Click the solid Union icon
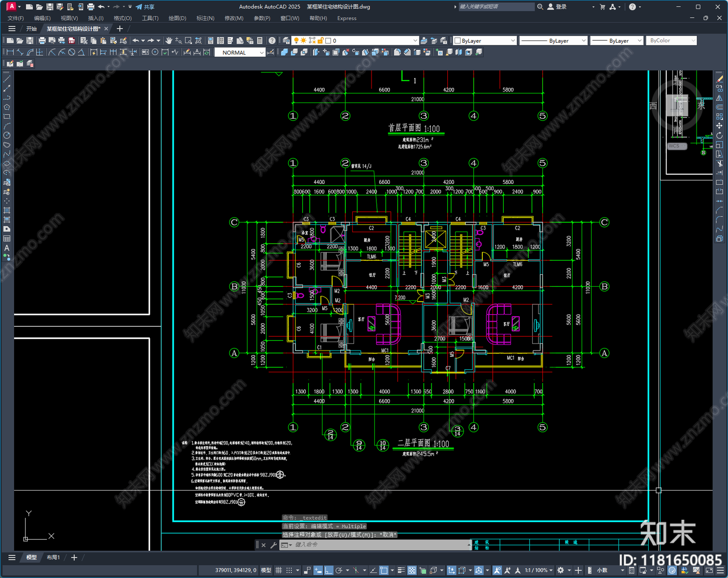This screenshot has height=578, width=728. click(284, 52)
